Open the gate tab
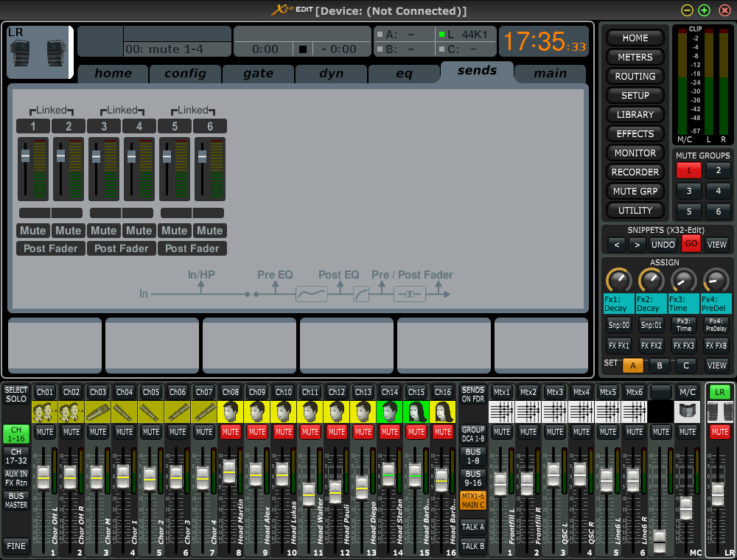 click(258, 73)
